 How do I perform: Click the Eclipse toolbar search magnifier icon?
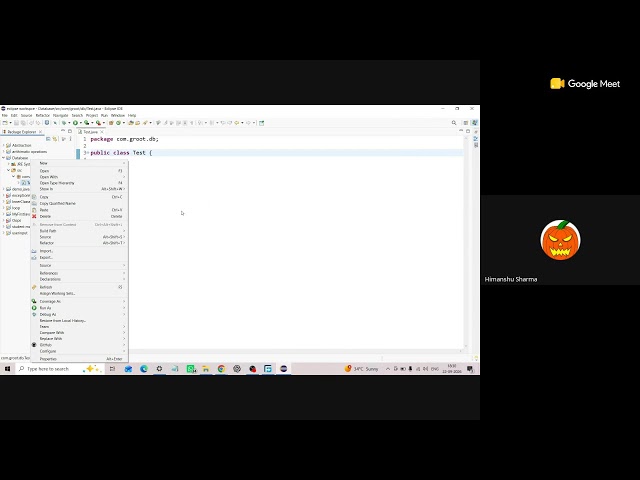click(454, 123)
